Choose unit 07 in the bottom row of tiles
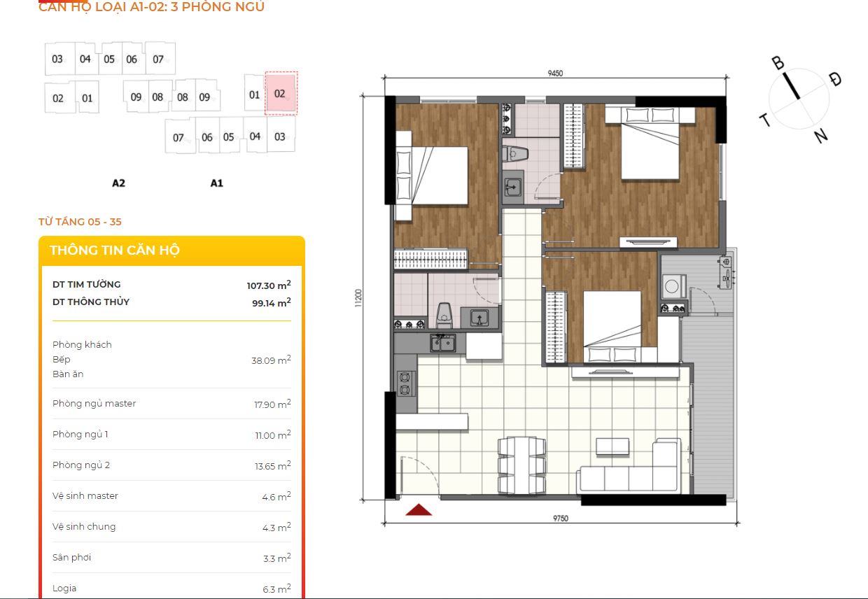Screen dimensions: 868x599 179,137
